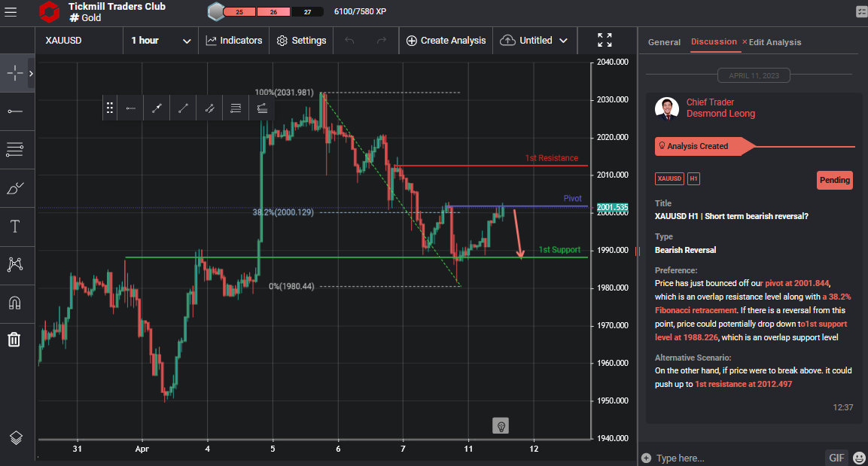Grab the floating toolbar drag handle

[110, 108]
